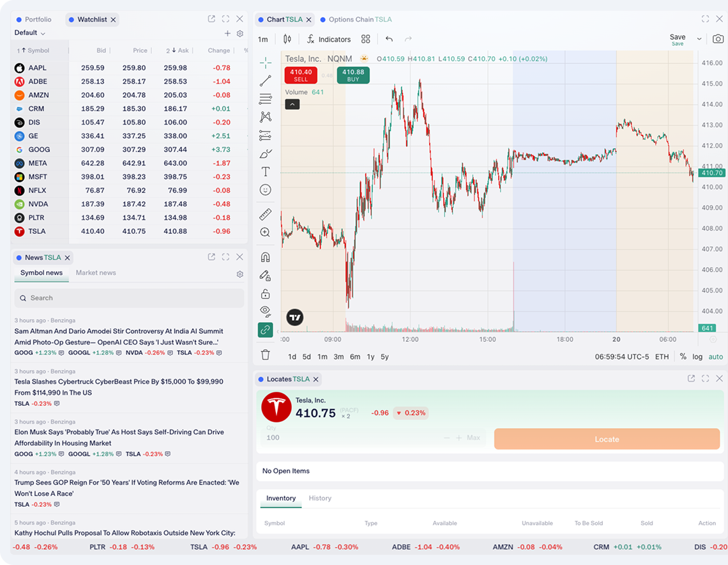
Task: Set chart range to 5d
Action: tap(307, 357)
